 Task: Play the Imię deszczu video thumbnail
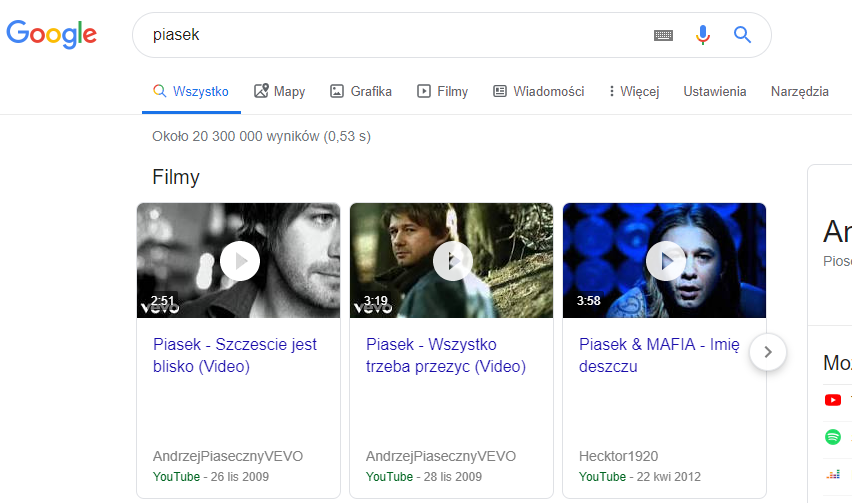665,261
